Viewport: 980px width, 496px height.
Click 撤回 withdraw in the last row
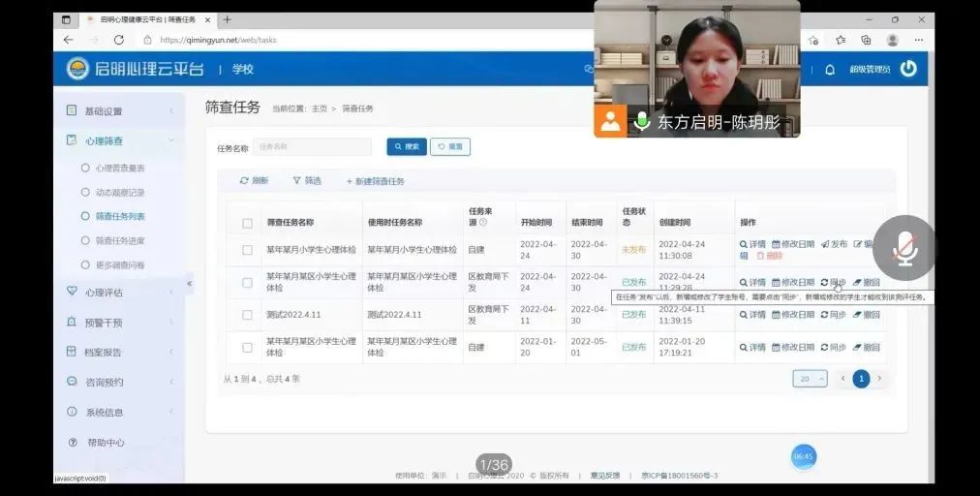(x=866, y=347)
